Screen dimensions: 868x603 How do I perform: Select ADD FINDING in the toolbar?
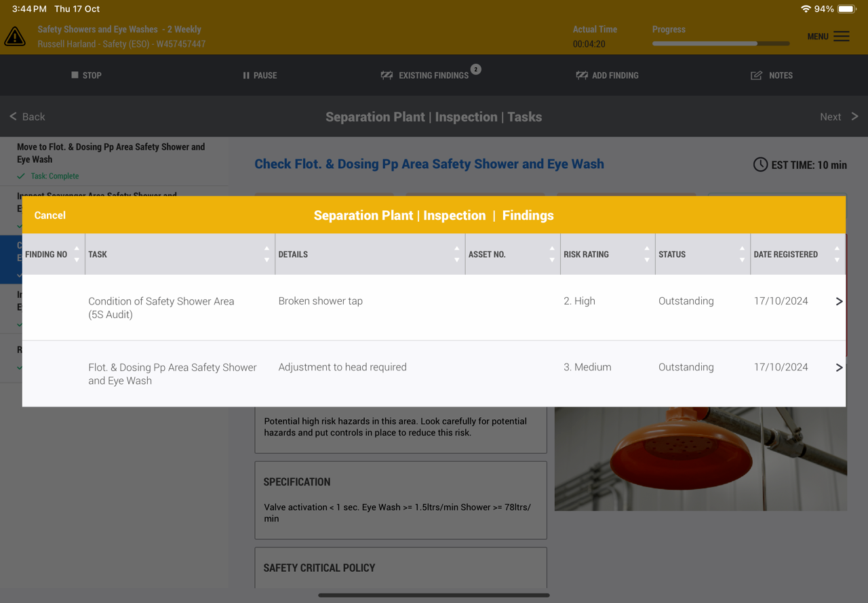click(x=615, y=75)
